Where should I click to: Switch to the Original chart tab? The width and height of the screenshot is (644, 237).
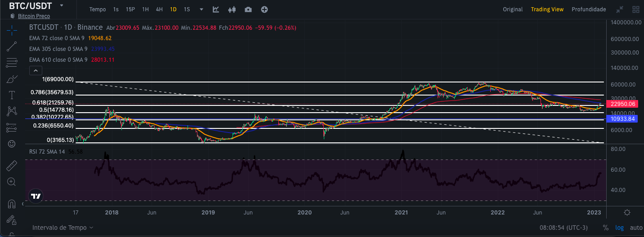click(x=513, y=9)
